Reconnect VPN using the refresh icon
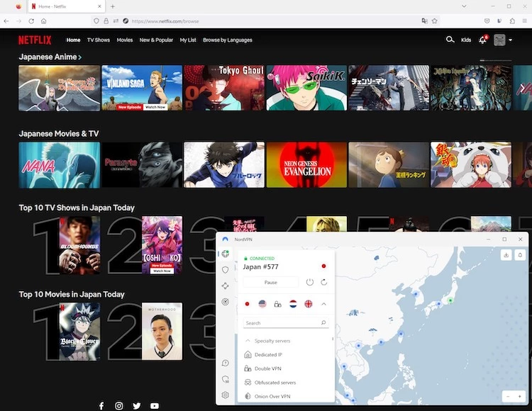The width and height of the screenshot is (532, 411). click(324, 282)
